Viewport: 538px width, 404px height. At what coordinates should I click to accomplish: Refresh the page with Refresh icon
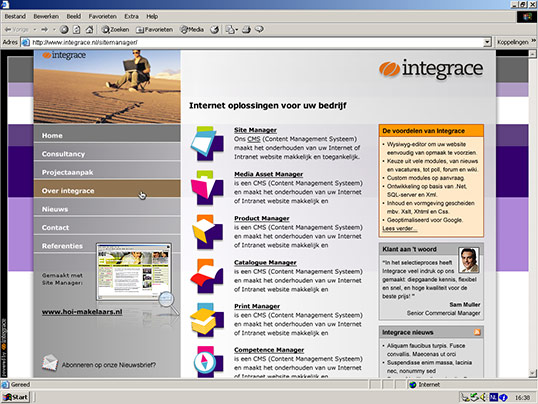point(77,30)
